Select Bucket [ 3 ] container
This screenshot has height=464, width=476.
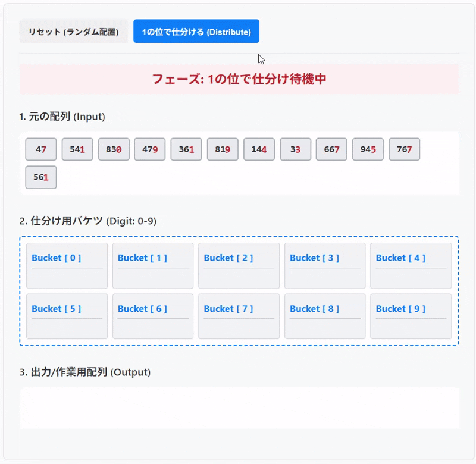324,265
